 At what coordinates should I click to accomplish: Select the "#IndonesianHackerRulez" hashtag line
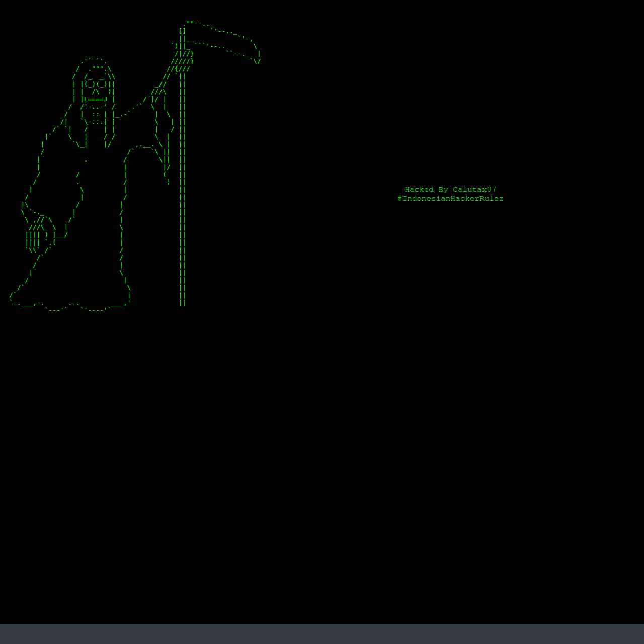[x=450, y=199]
